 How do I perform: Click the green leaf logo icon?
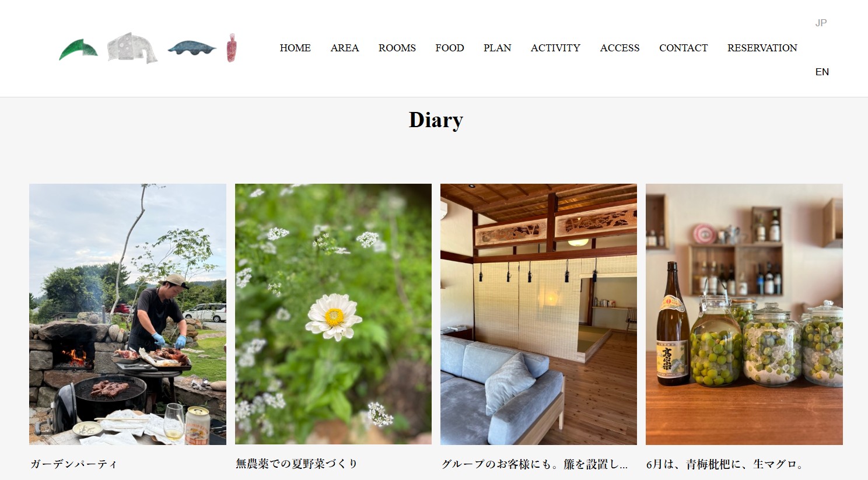coord(78,50)
